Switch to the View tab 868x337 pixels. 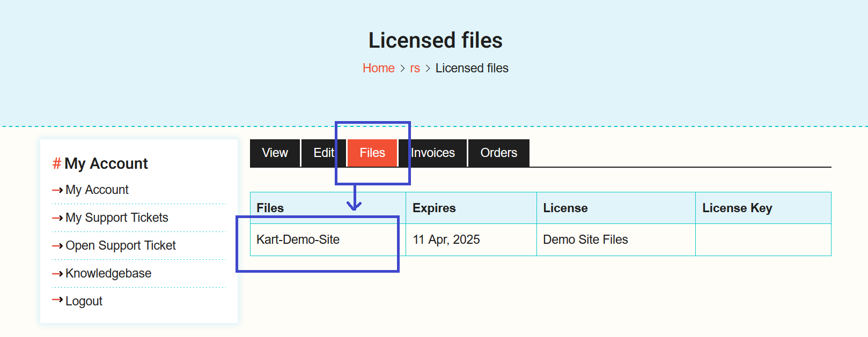pos(275,153)
